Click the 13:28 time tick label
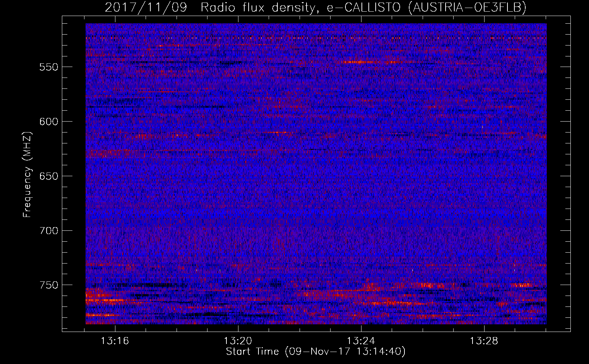589x364 pixels. click(x=484, y=341)
